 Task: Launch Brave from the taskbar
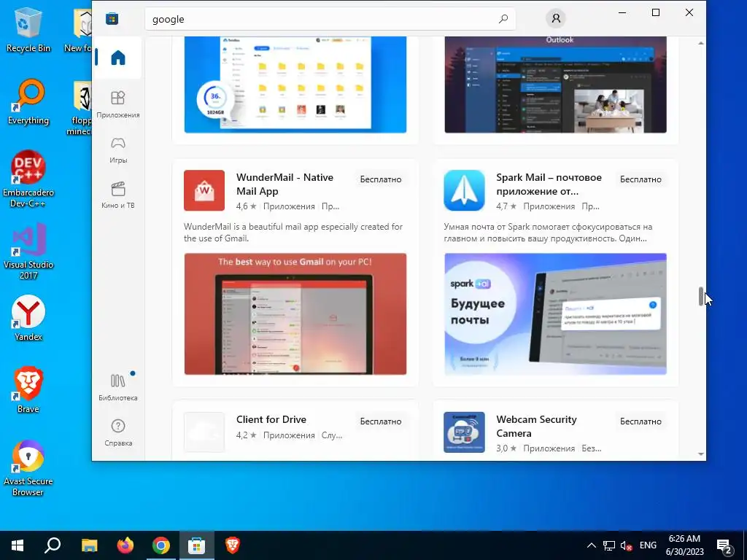coord(233,545)
